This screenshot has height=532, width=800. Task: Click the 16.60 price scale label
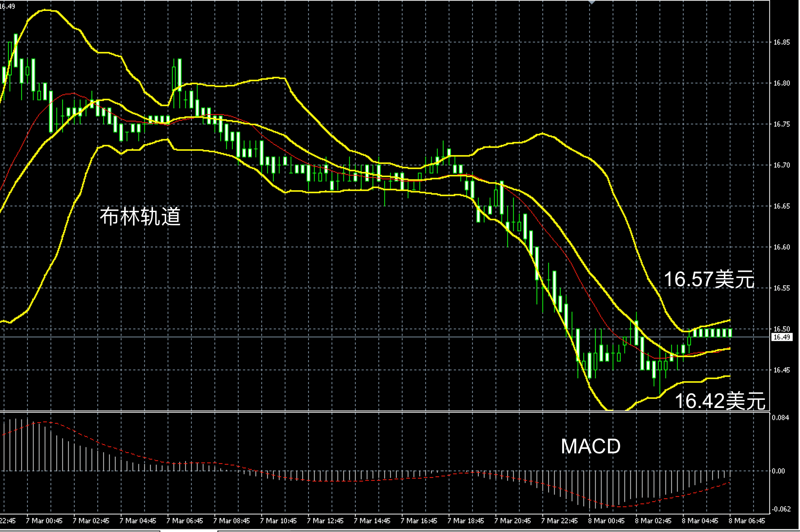pyautogui.click(x=781, y=247)
